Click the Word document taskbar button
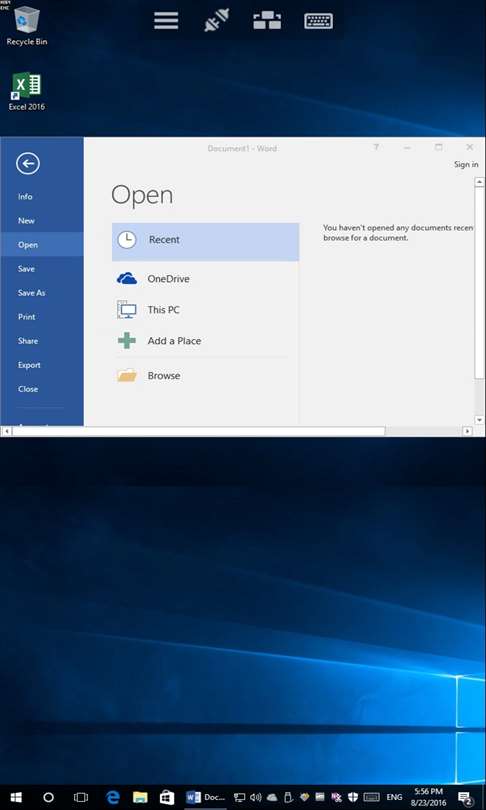This screenshot has height=810, width=486. [206, 797]
